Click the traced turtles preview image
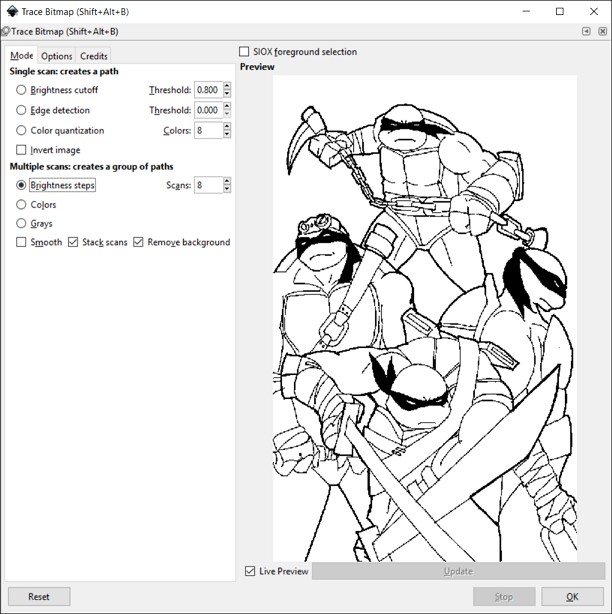 pyautogui.click(x=425, y=318)
